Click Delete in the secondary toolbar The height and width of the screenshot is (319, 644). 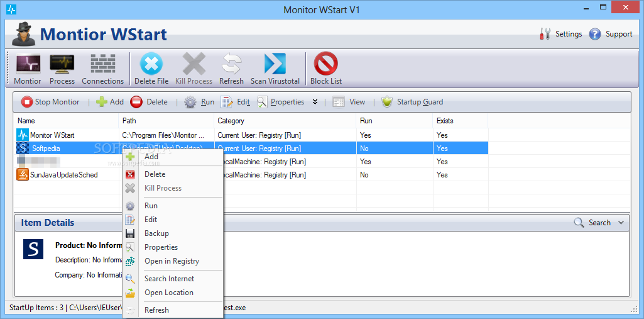point(149,102)
